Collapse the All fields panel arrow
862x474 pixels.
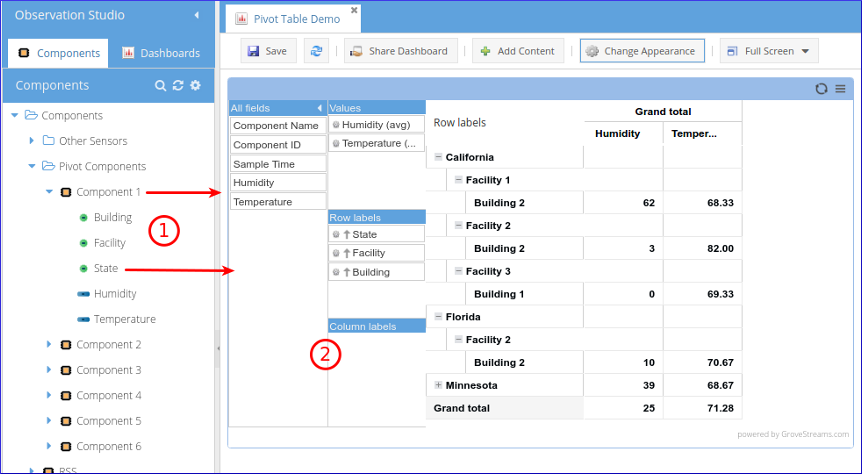(x=319, y=107)
